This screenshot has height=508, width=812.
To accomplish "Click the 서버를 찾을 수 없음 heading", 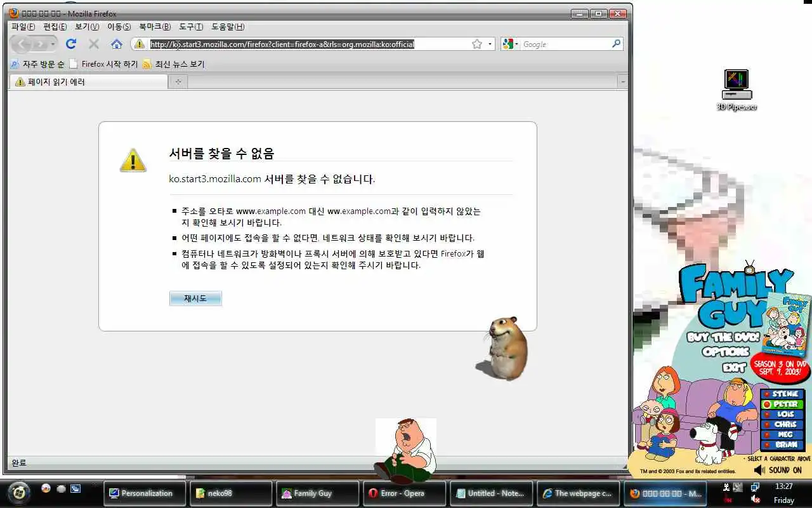I will click(221, 153).
